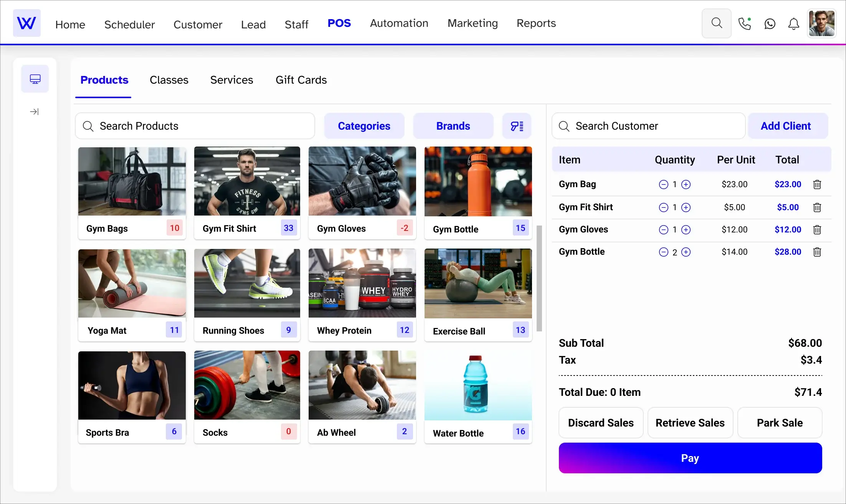Select the Categories filter button
This screenshot has height=504, width=846.
tap(364, 126)
